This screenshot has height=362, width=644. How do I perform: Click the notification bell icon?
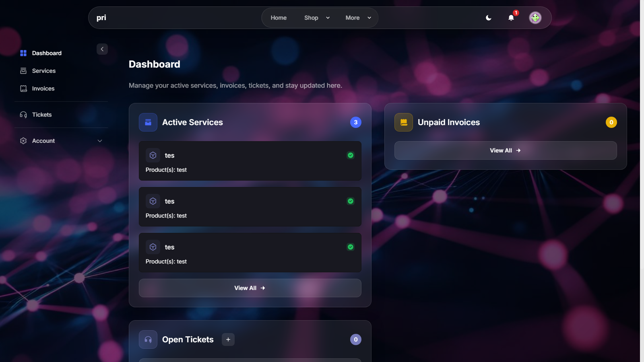pyautogui.click(x=511, y=18)
